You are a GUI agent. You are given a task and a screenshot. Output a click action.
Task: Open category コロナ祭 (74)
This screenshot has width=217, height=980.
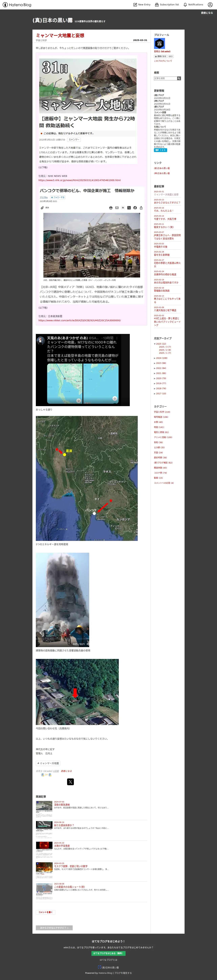[x=160, y=473]
